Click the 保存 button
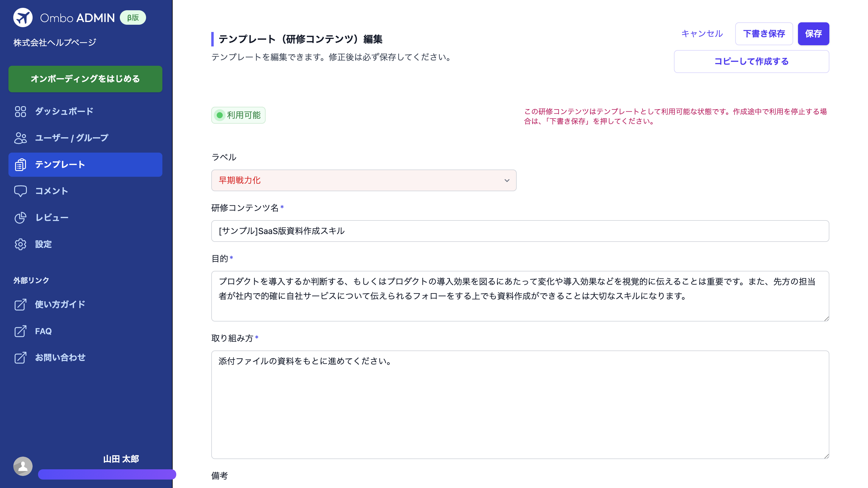This screenshot has width=868, height=488. pyautogui.click(x=813, y=34)
